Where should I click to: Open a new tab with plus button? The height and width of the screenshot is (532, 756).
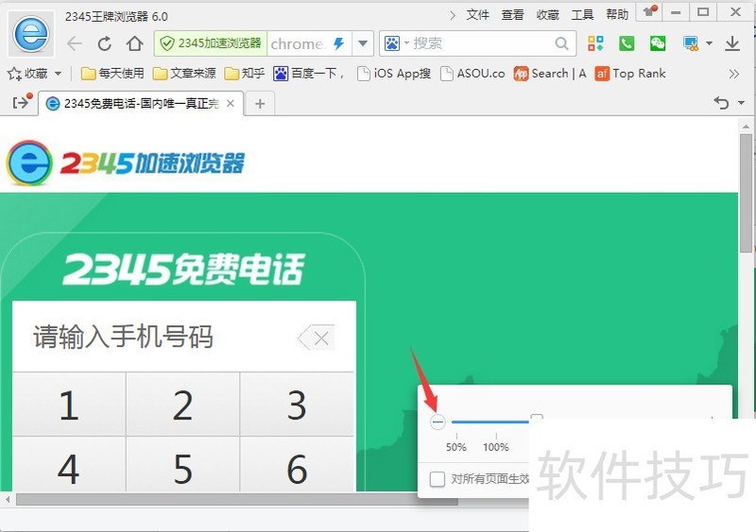260,104
